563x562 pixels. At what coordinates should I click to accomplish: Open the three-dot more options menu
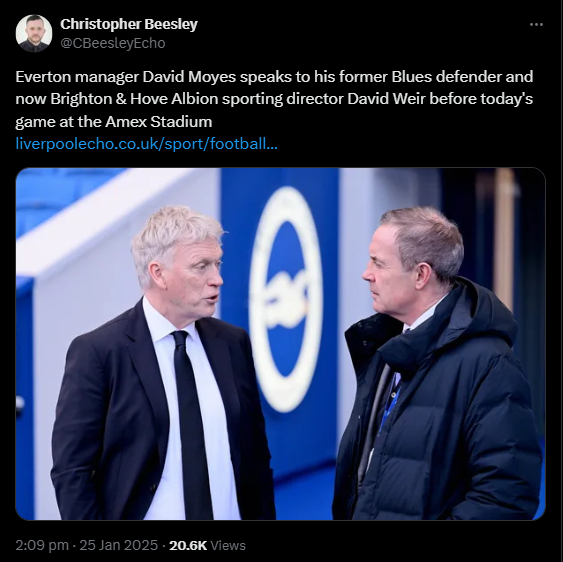pos(536,24)
